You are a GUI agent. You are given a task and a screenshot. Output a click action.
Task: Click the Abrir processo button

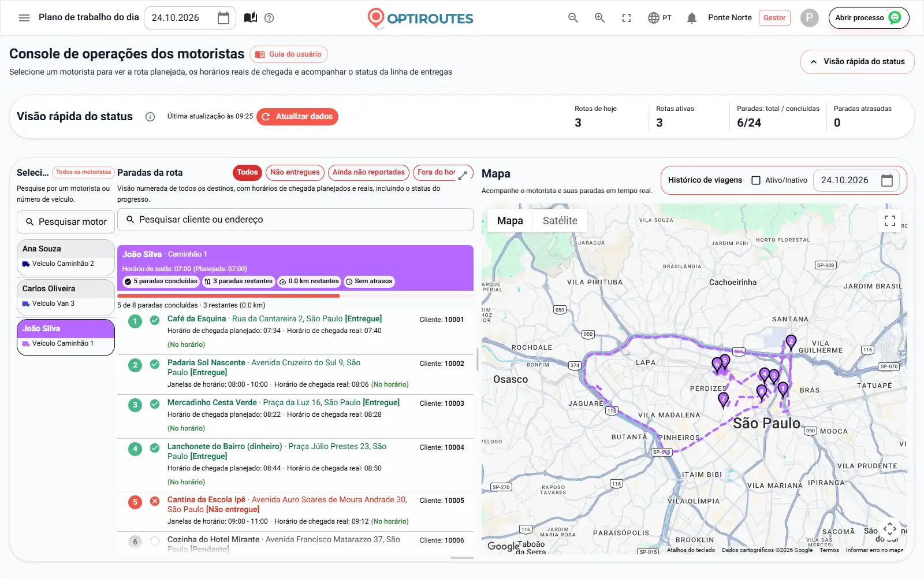(869, 18)
